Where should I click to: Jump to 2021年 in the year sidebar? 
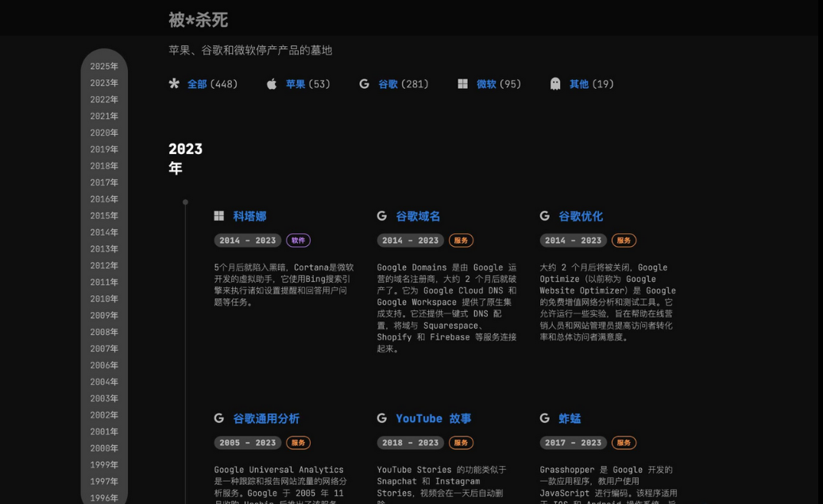104,117
